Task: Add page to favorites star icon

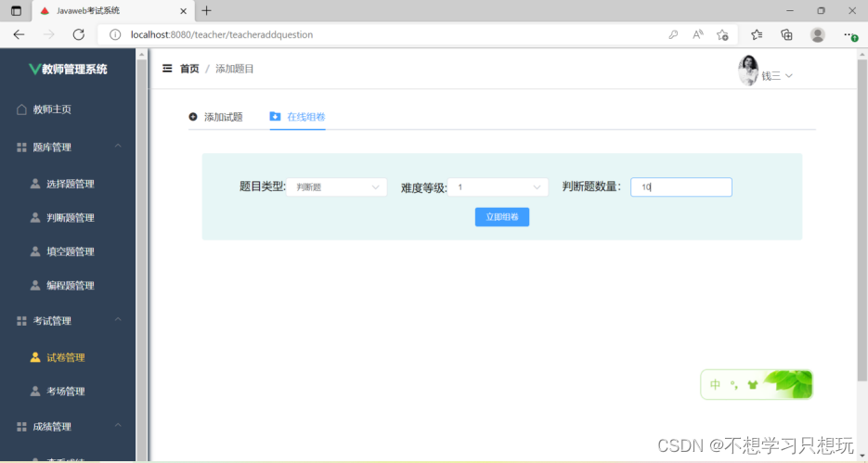Action: click(x=722, y=35)
